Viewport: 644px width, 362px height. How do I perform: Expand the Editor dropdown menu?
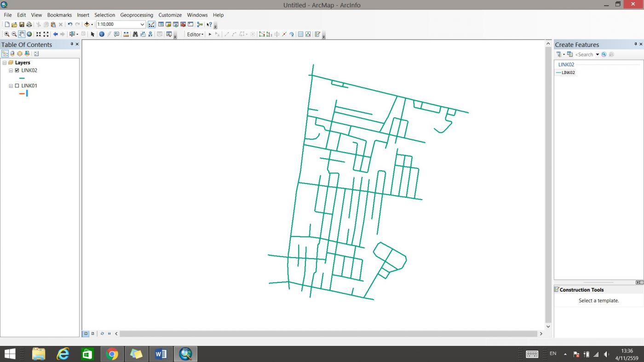click(x=195, y=34)
